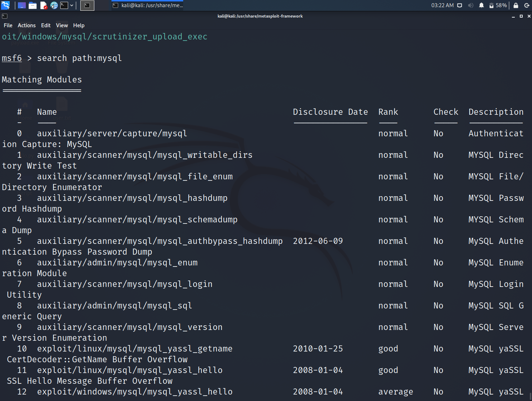The height and width of the screenshot is (401, 532).
Task: Click the Description column header
Action: click(496, 112)
